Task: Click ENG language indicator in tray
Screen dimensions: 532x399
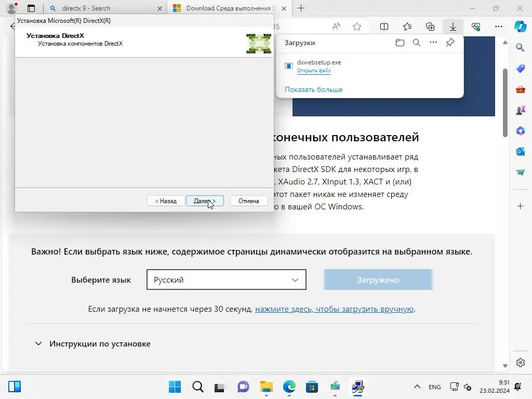Action: pos(435,387)
